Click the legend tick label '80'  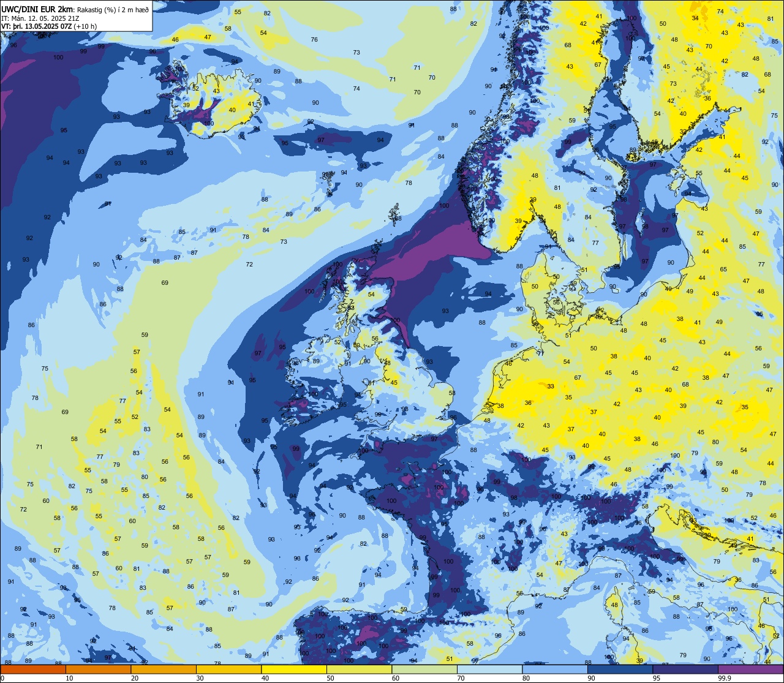pos(526,678)
